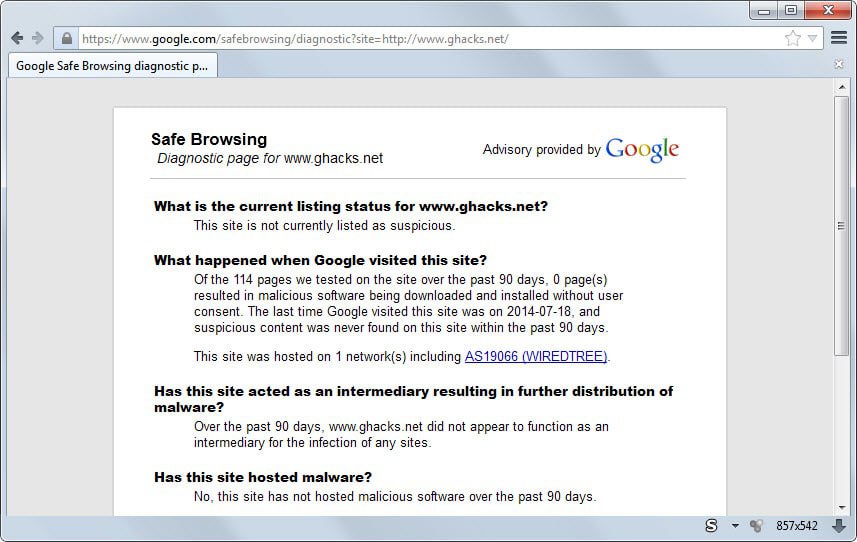Bookmark this page with the star icon
The height and width of the screenshot is (542, 857).
coord(792,38)
